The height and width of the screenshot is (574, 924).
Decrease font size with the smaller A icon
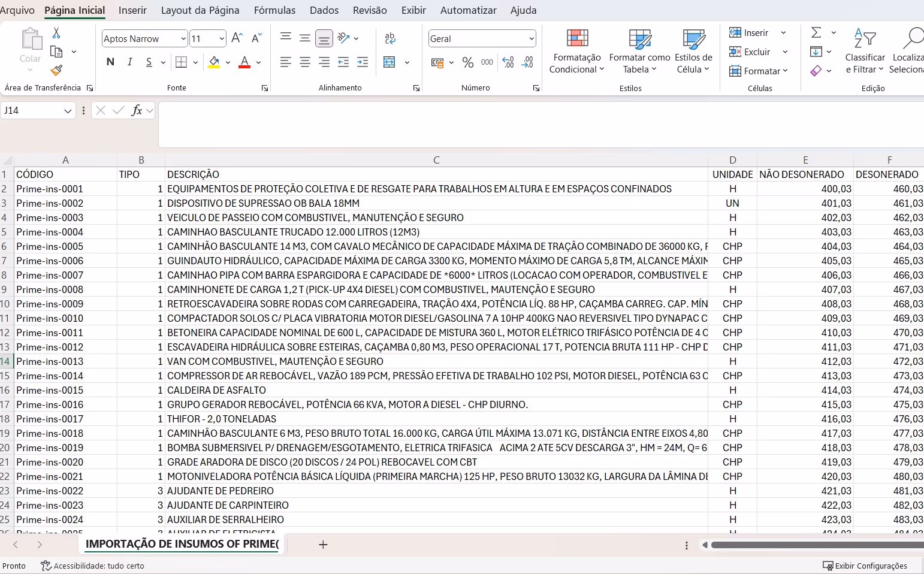pyautogui.click(x=256, y=38)
